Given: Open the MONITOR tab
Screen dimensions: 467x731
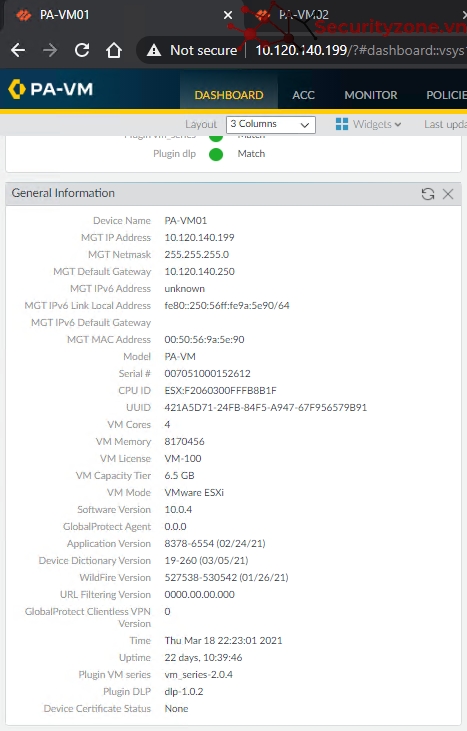Looking at the screenshot, I should point(371,95).
